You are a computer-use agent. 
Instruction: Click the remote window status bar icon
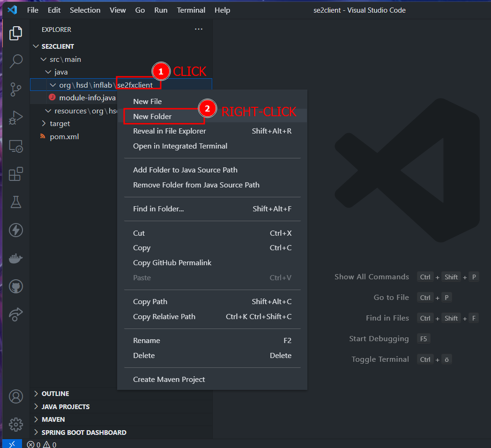pyautogui.click(x=12, y=444)
